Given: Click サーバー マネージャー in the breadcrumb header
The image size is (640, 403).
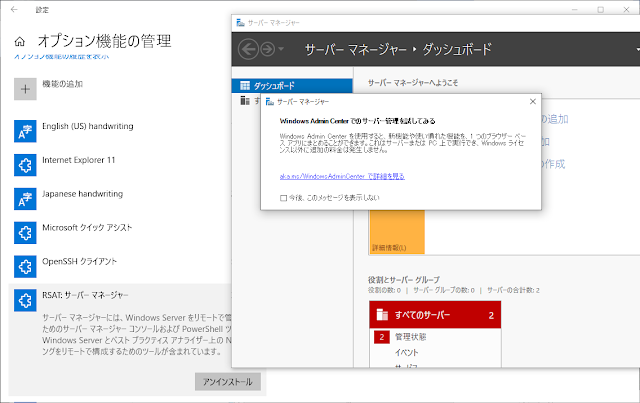Looking at the screenshot, I should 356,49.
